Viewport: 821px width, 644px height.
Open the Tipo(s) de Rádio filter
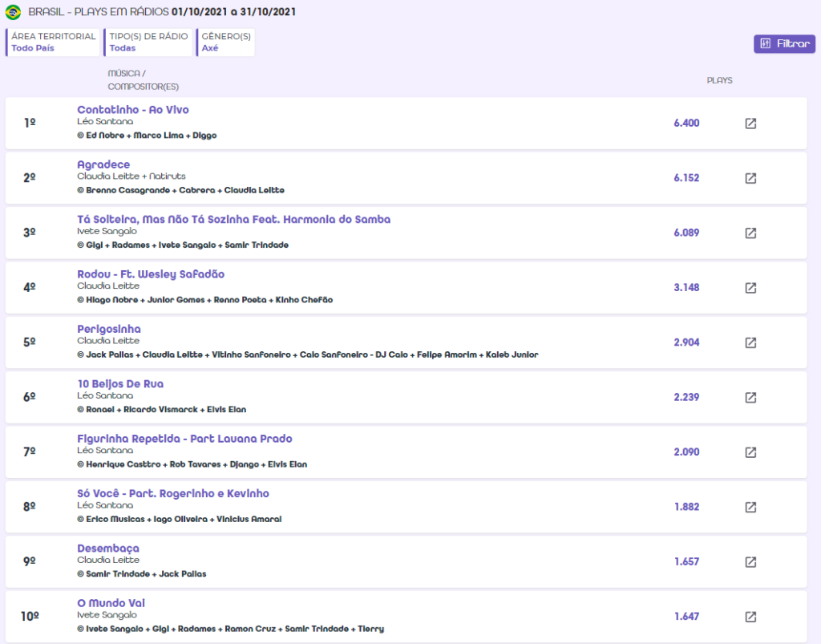pos(148,43)
